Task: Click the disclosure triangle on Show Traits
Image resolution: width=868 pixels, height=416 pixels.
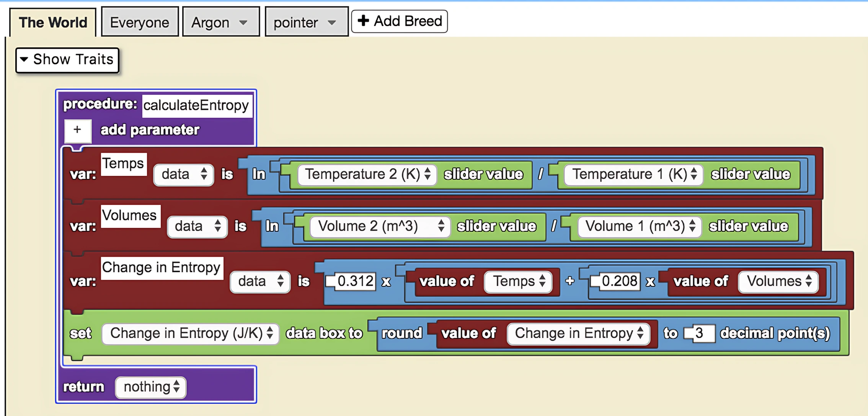Action: click(24, 59)
